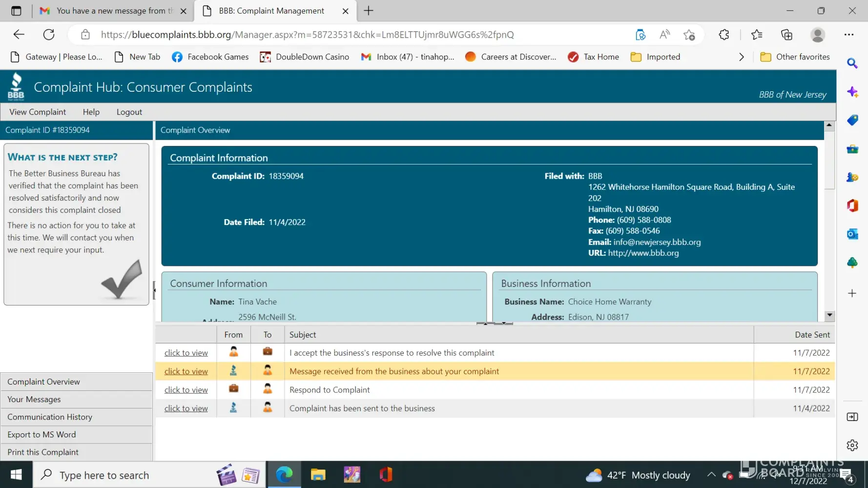This screenshot has height=488, width=868.
Task: Open Microsoft Edge from the taskbar
Action: (284, 475)
